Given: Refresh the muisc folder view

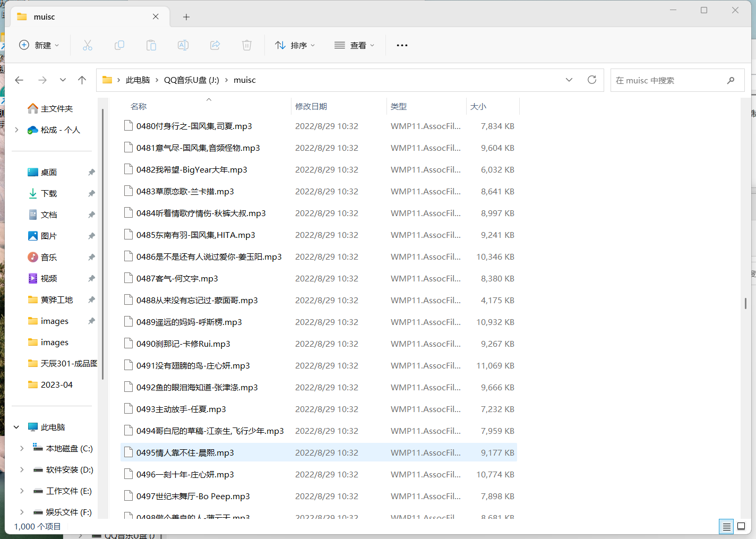Looking at the screenshot, I should [x=592, y=80].
